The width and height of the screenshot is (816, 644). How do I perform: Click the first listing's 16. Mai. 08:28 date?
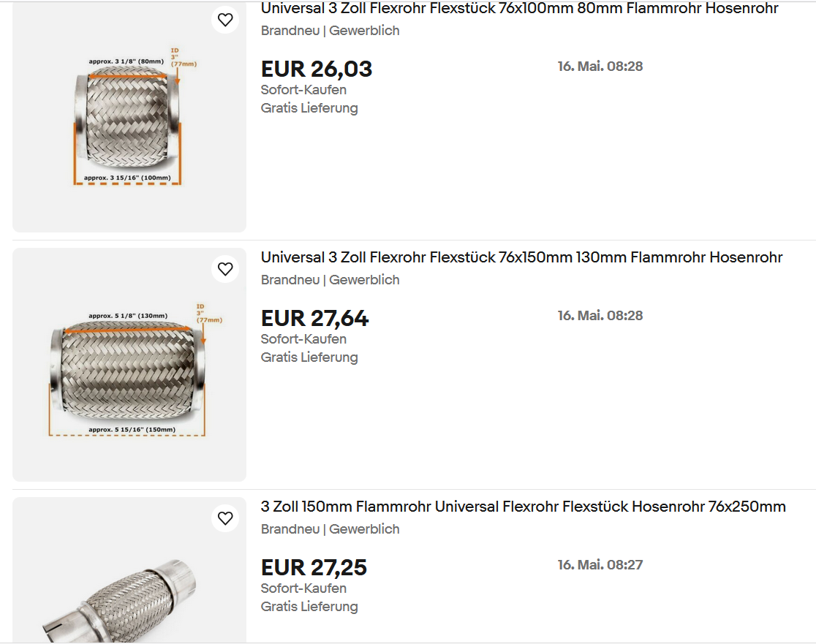[x=600, y=67]
